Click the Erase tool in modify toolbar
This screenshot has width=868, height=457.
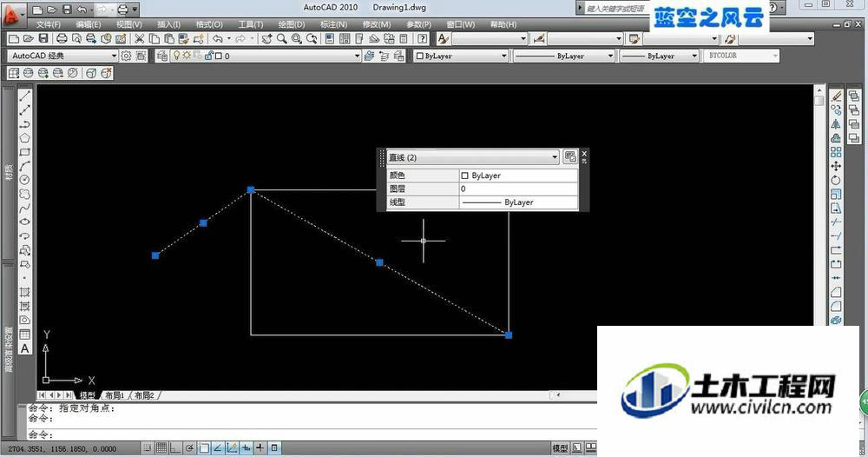coord(836,96)
